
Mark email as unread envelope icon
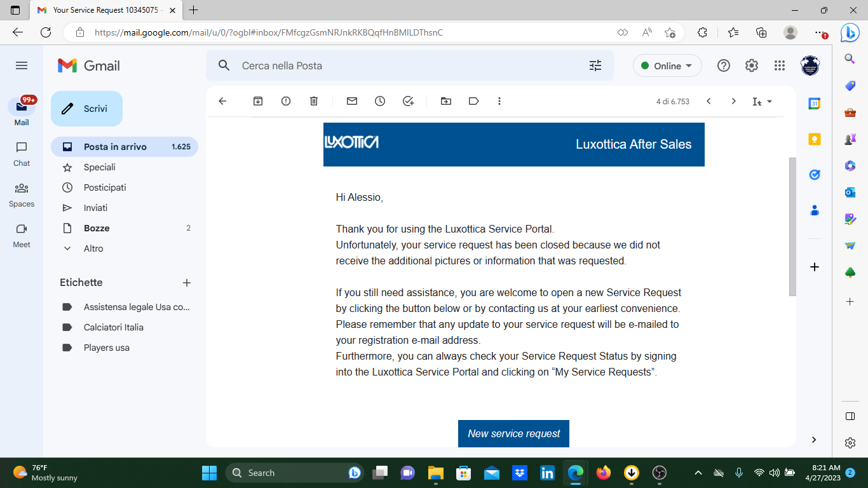tap(352, 101)
